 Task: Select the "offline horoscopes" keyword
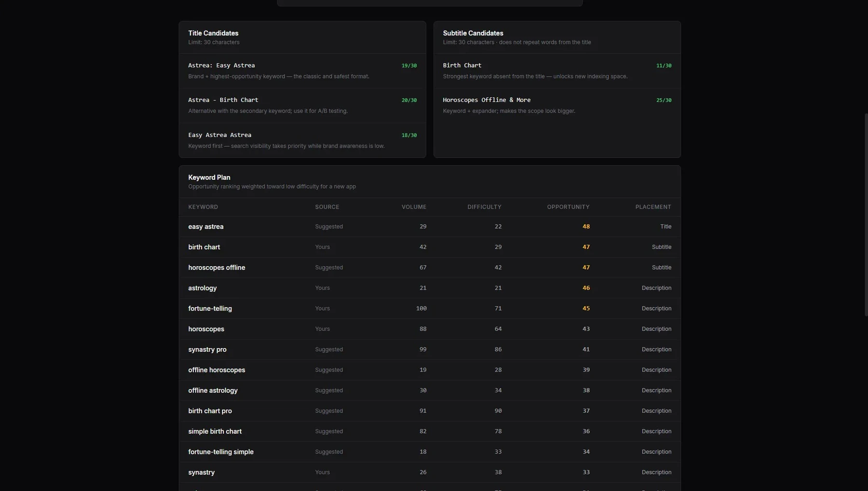pyautogui.click(x=217, y=370)
